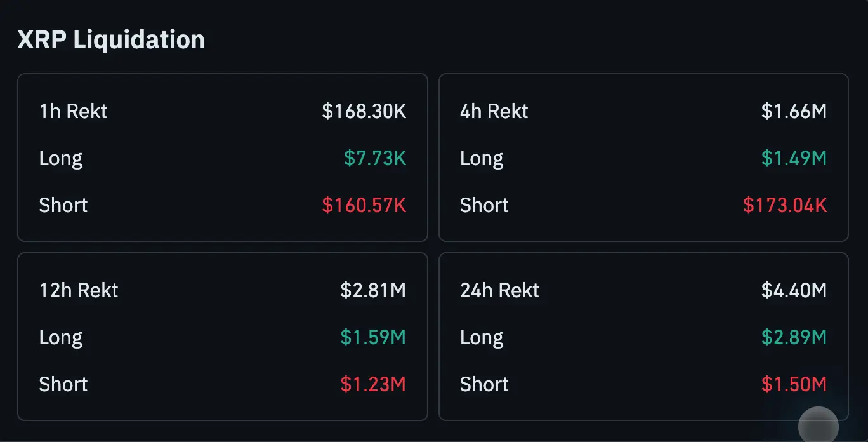Select the 24h Rekt card

point(643,337)
